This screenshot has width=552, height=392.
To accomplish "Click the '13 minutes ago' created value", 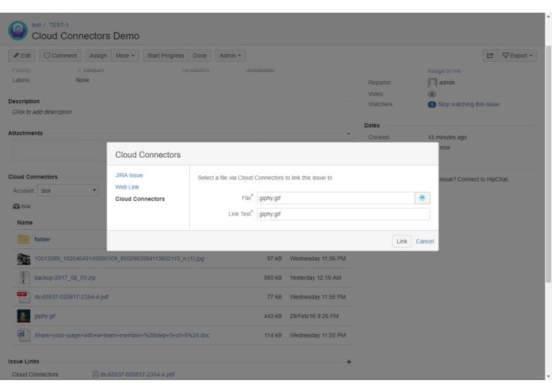I will (447, 137).
